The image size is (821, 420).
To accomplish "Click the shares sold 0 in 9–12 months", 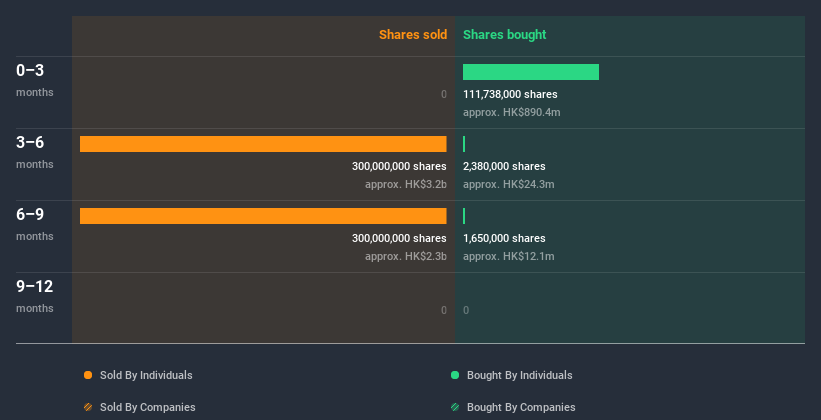I will (444, 310).
